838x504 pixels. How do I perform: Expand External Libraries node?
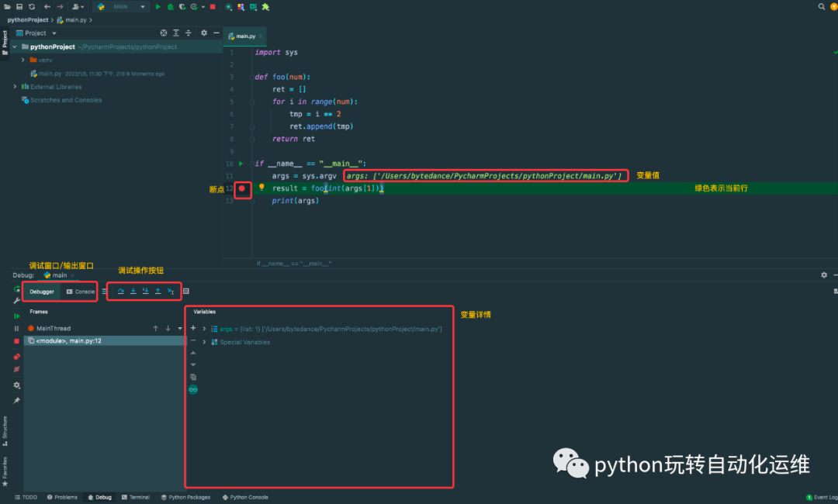point(15,87)
